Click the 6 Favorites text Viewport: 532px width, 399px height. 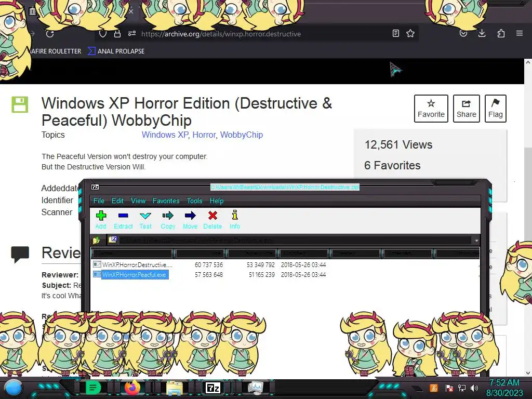tap(392, 166)
